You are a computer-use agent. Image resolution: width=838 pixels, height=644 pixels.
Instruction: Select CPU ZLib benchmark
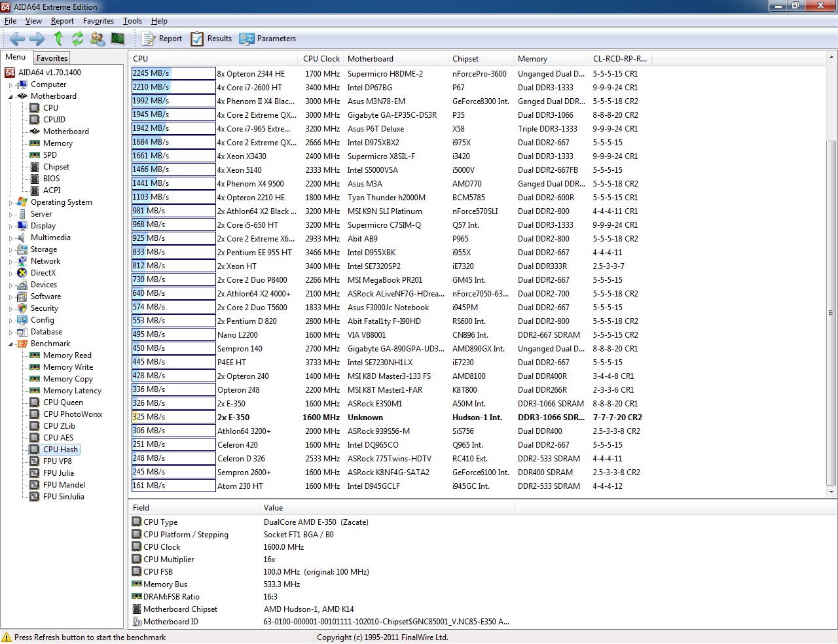[x=59, y=426]
